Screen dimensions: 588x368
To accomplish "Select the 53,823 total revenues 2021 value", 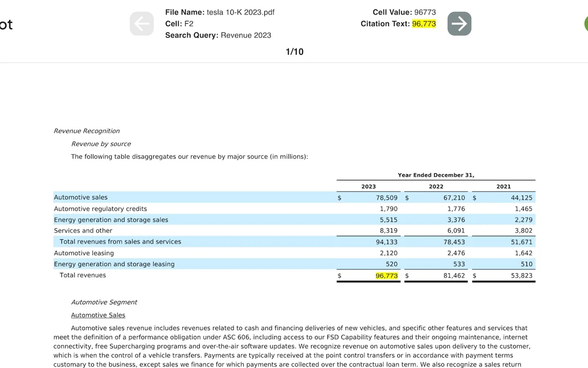I will [x=521, y=276].
